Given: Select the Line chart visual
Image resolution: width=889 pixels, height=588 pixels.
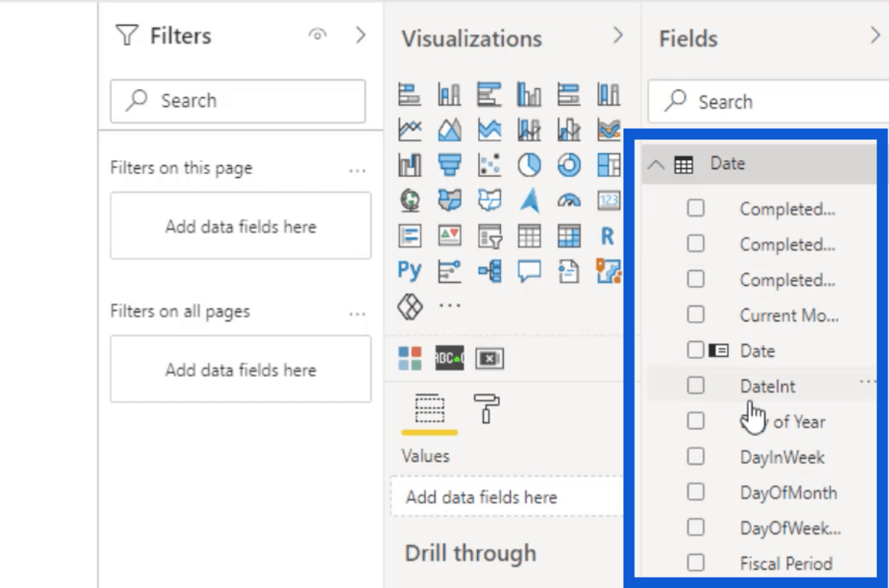Looking at the screenshot, I should pos(410,130).
